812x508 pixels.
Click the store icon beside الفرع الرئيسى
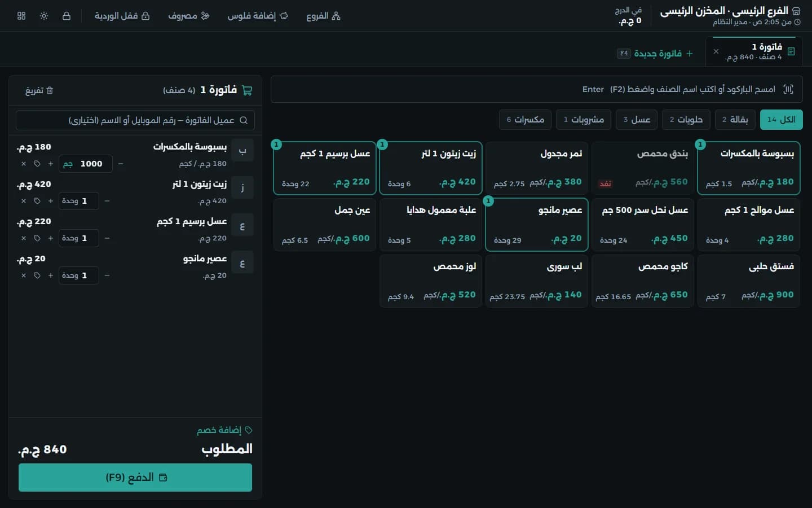coord(796,11)
